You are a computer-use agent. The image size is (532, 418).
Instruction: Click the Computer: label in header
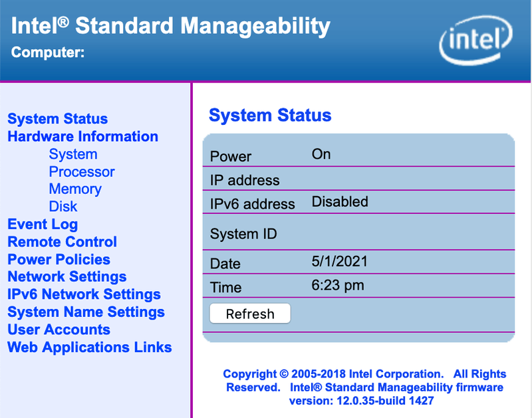pyautogui.click(x=48, y=52)
